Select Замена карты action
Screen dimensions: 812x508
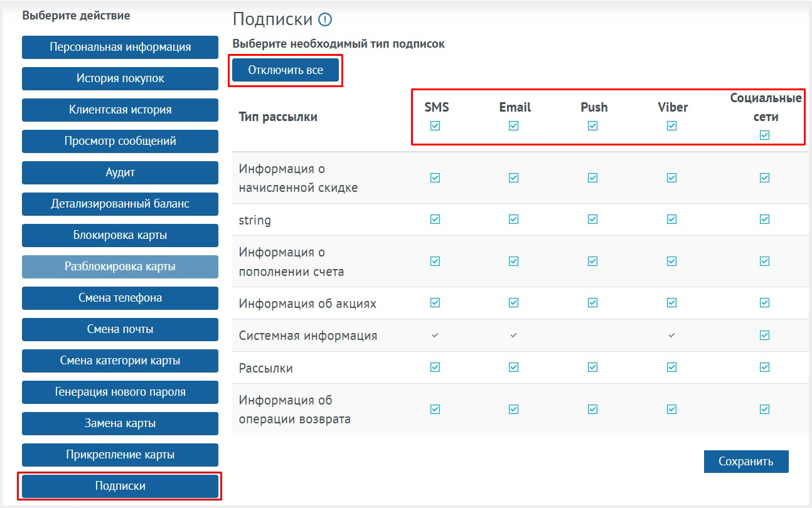pos(120,423)
